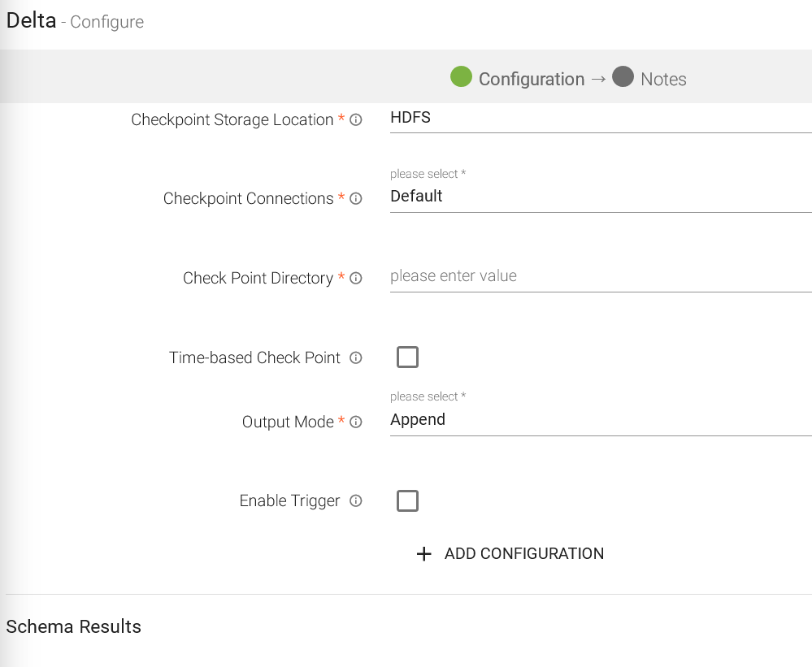Open Checkpoint Connections dropdown showing Default

coord(600,197)
